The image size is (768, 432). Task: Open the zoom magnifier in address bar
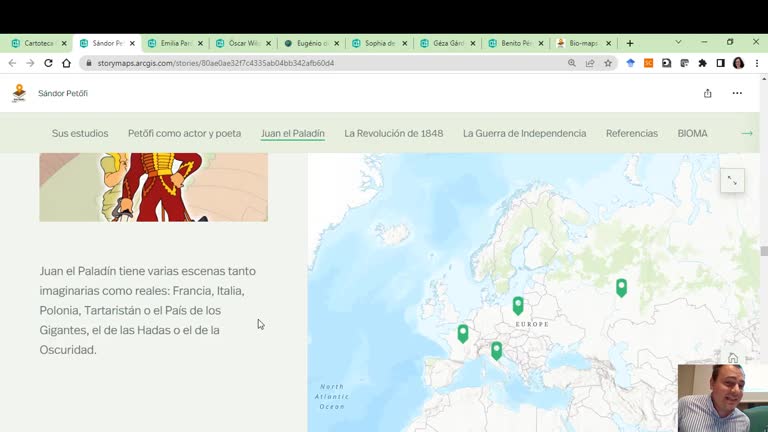pos(572,63)
